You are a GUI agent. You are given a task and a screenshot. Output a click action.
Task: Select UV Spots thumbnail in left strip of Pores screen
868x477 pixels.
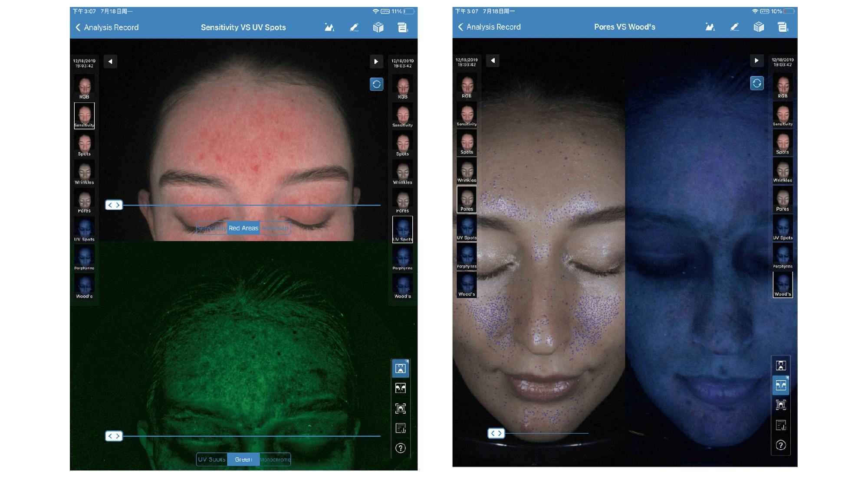click(467, 228)
